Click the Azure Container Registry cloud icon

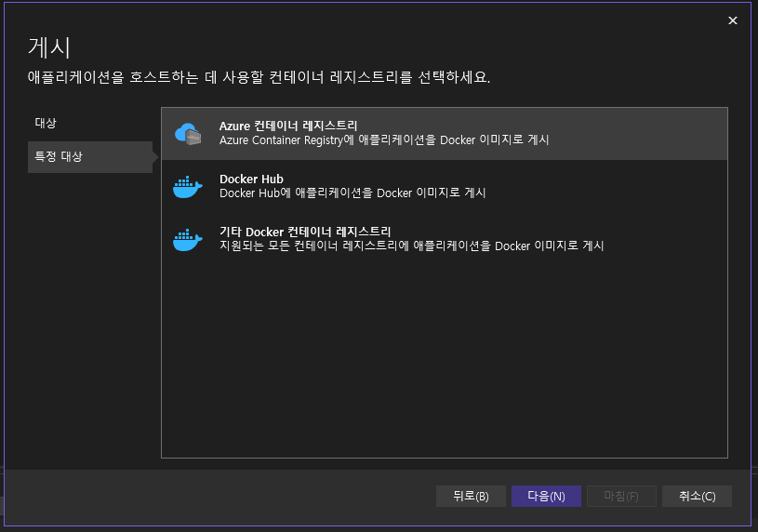coord(188,134)
